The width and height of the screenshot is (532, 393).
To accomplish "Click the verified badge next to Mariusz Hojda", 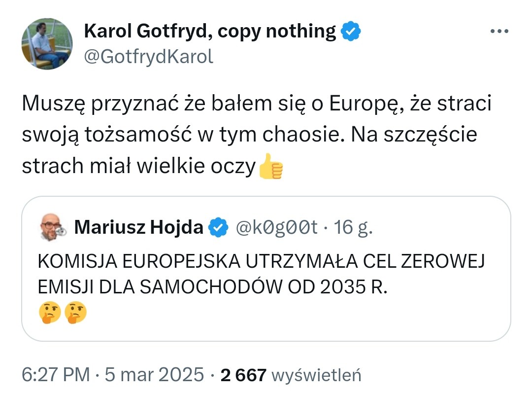I will tap(218, 227).
